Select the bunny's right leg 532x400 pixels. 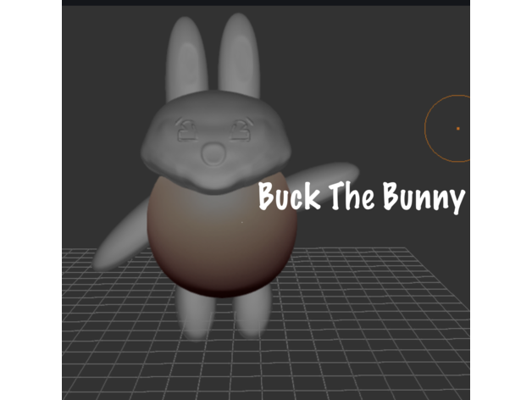[251, 312]
